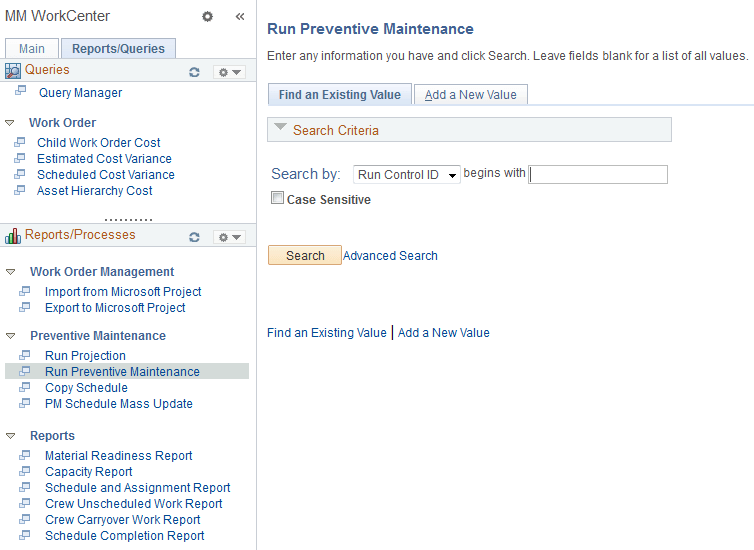Click the icon beside Scheduled Cost Variance
Screen dimensions: 754x550
(x=20, y=174)
